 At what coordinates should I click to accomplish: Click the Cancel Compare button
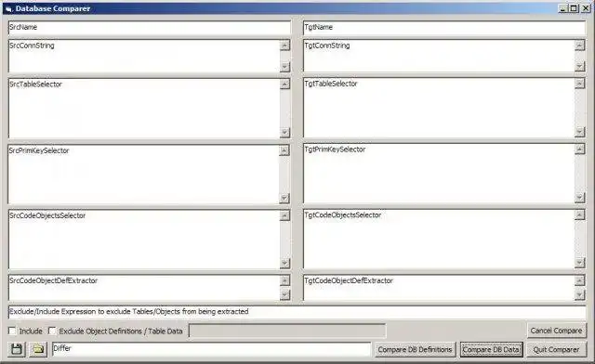pos(556,331)
